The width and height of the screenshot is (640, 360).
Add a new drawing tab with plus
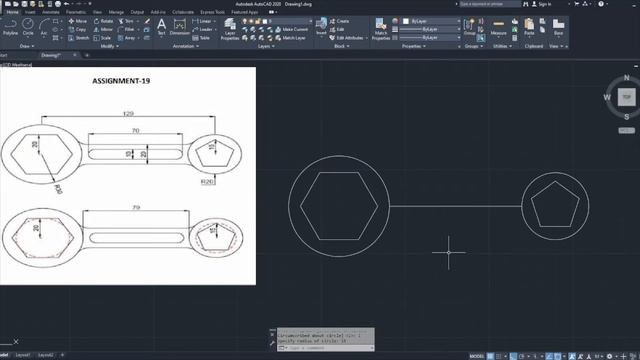[x=87, y=55]
